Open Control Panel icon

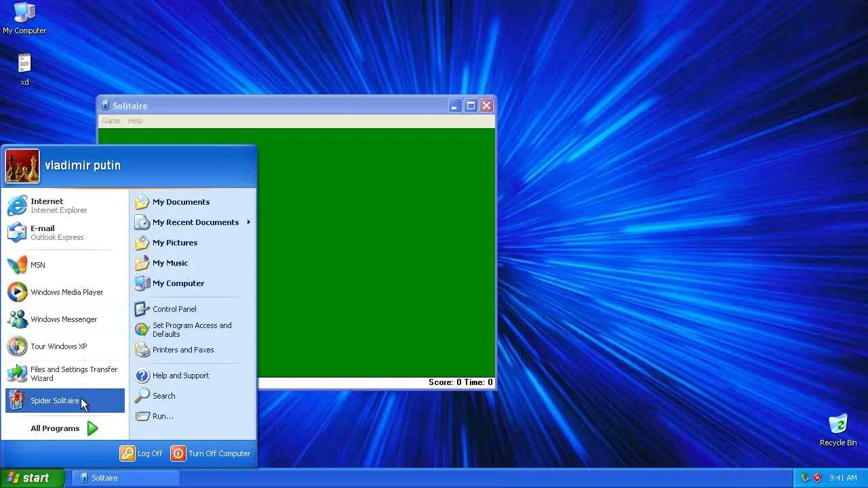click(x=141, y=309)
